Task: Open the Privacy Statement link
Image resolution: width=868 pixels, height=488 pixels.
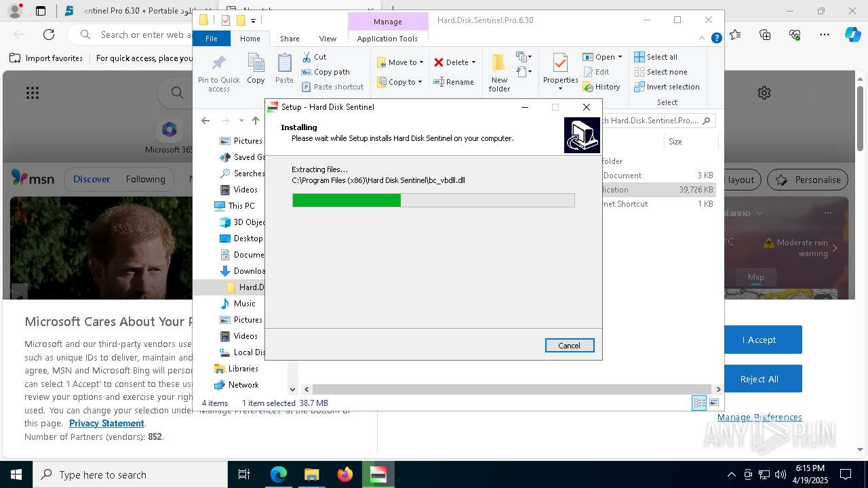Action: pos(106,423)
